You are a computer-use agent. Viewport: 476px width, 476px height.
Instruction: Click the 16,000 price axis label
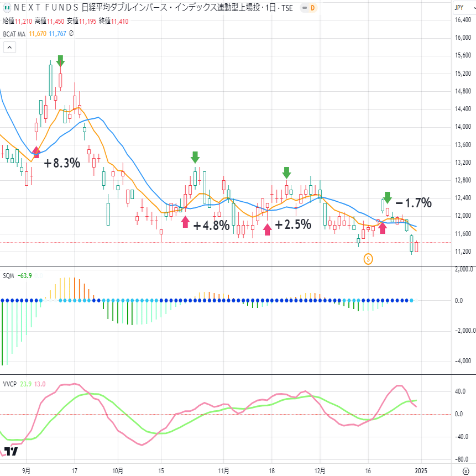click(x=463, y=38)
